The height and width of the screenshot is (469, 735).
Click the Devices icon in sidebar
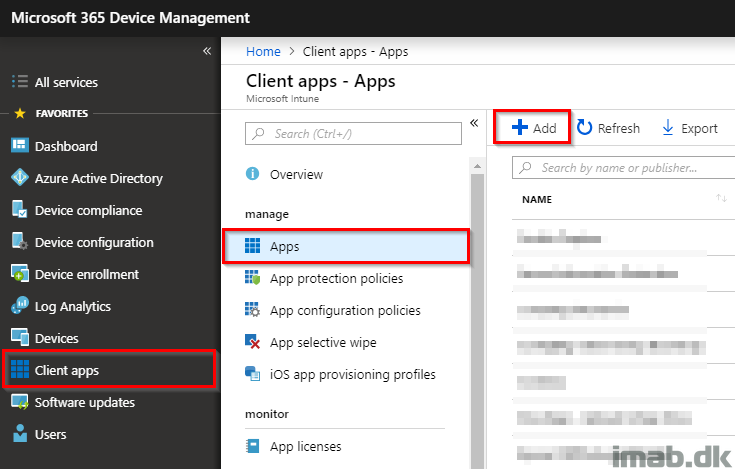pos(20,337)
